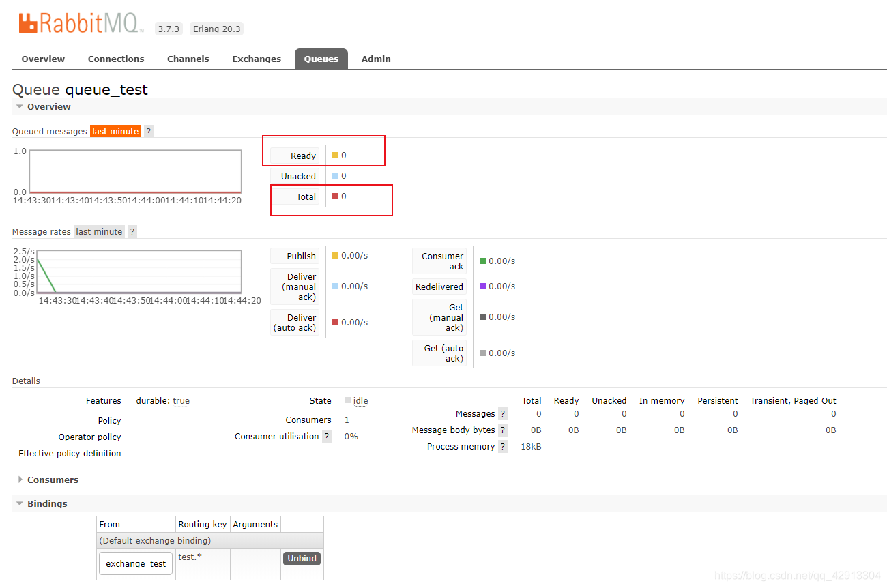The image size is (887, 588).
Task: Open the Exchanges tab
Action: pos(257,59)
